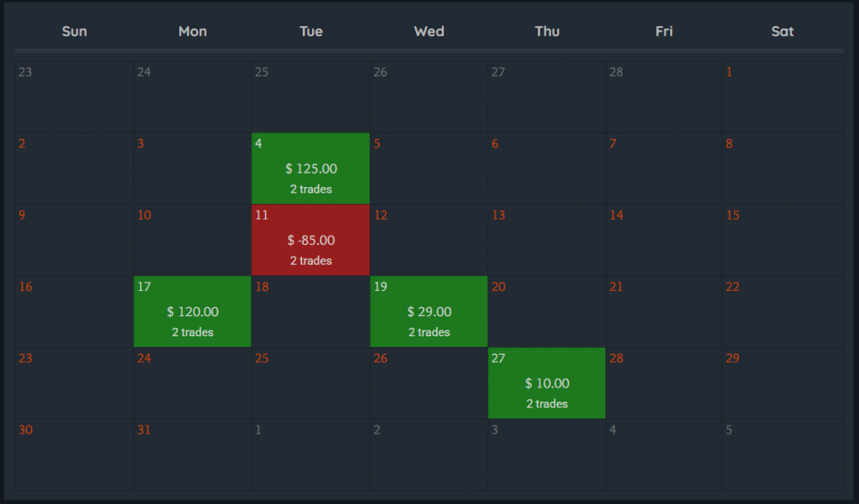Screen dimensions: 859x504
Task: Open the $120.00 profit day on the 17th
Action: pyautogui.click(x=192, y=312)
